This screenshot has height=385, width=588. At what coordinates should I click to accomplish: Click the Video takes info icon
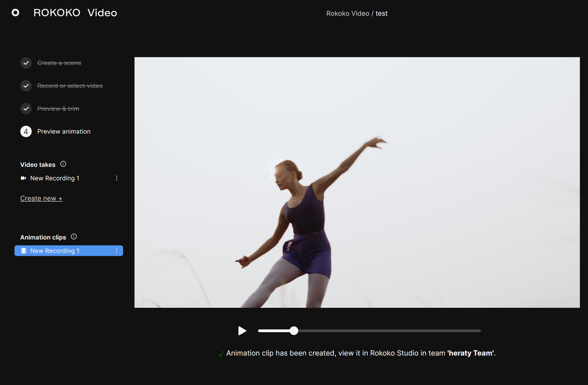coord(63,164)
